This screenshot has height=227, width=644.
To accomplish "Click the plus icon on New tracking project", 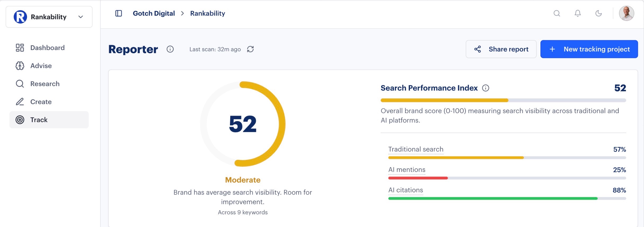I will coord(552,49).
